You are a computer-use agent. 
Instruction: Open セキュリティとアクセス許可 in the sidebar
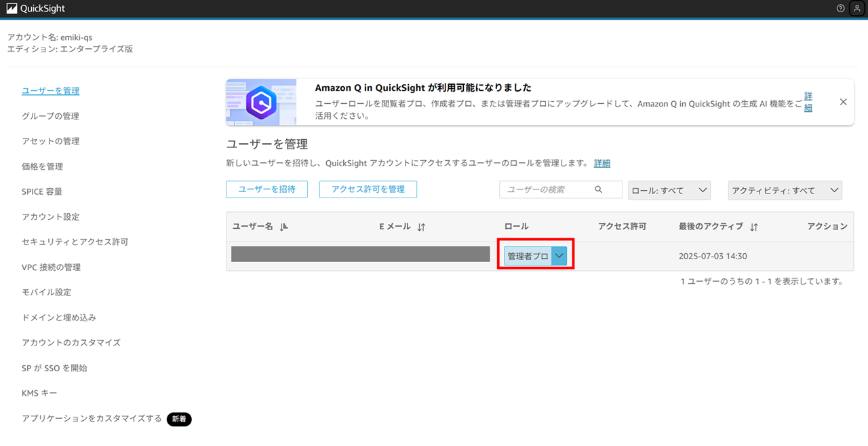click(x=75, y=242)
